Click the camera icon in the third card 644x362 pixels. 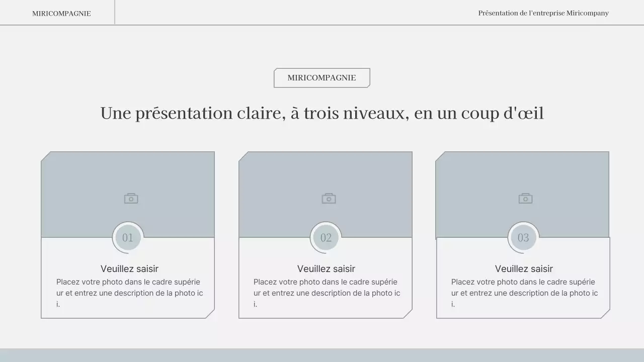525,198
